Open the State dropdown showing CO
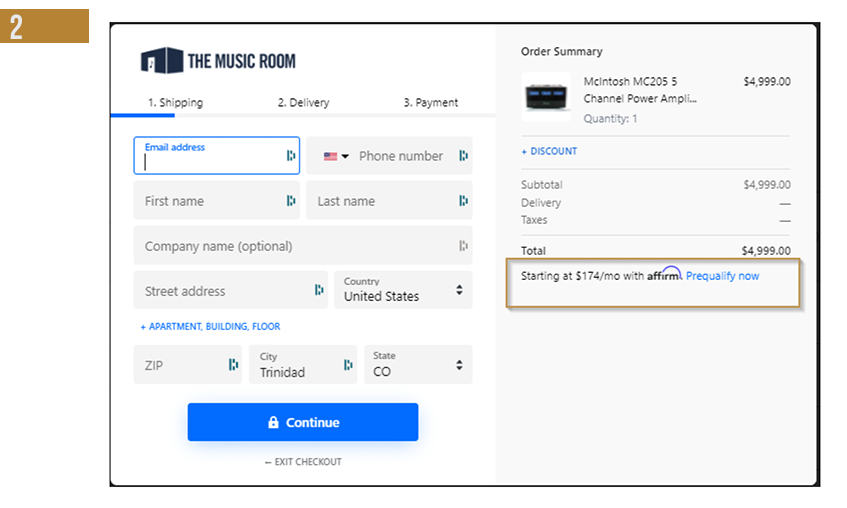The width and height of the screenshot is (847, 508). tap(418, 365)
